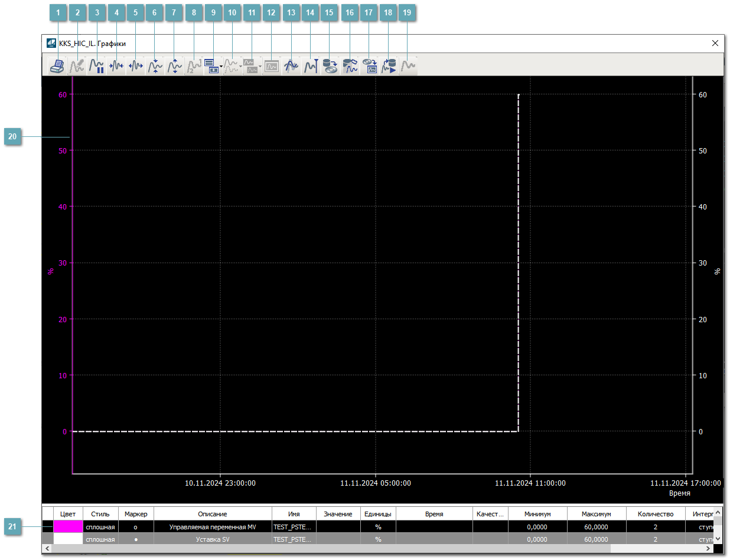The width and height of the screenshot is (730, 560).
Task: Stretch the vertical value axis
Action: (174, 66)
